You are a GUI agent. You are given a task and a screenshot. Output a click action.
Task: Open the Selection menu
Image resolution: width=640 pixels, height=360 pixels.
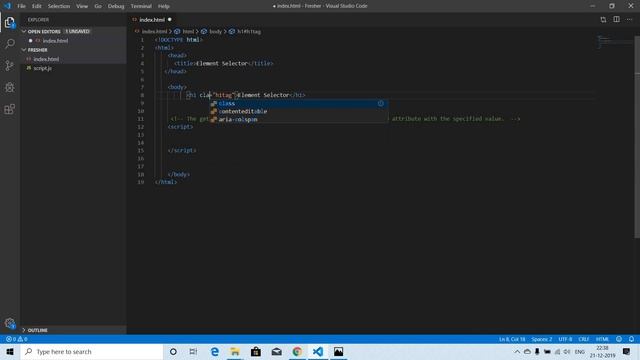(x=59, y=6)
